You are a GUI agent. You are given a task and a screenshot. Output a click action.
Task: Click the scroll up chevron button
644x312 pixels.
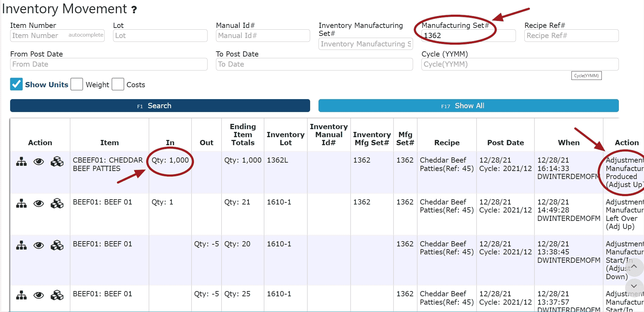coord(634,267)
